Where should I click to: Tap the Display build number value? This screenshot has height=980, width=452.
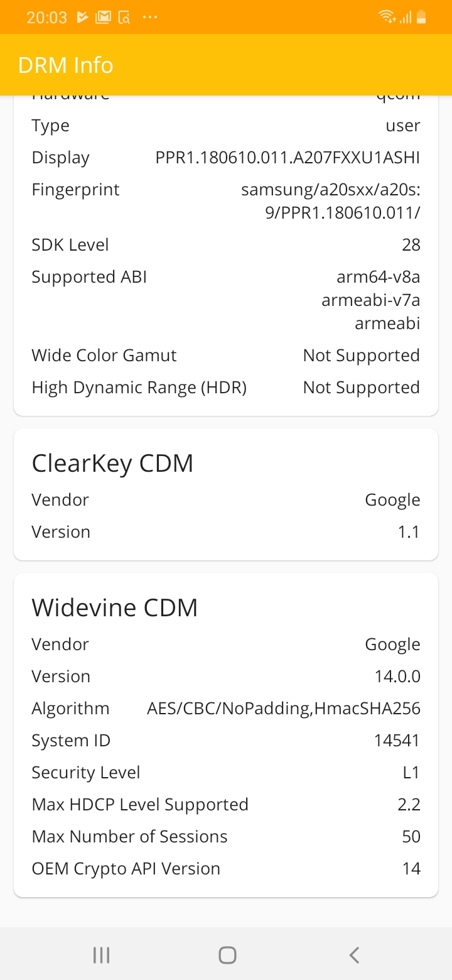coord(288,158)
